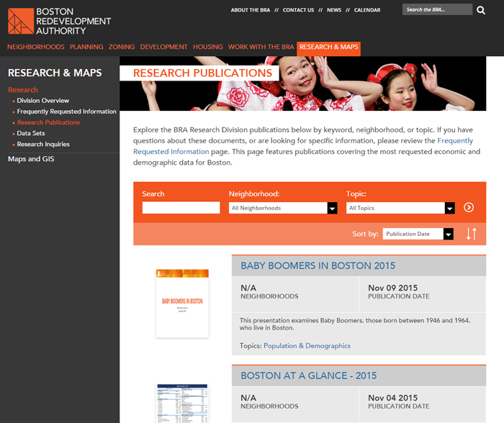Open the Neighborhood dropdown

(x=283, y=208)
